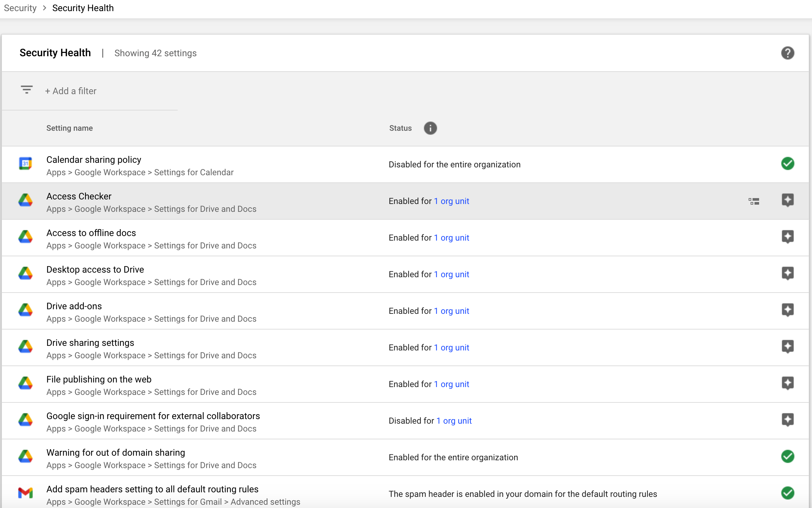This screenshot has width=812, height=508.
Task: Open 1 org unit link for Access Checker
Action: (451, 201)
